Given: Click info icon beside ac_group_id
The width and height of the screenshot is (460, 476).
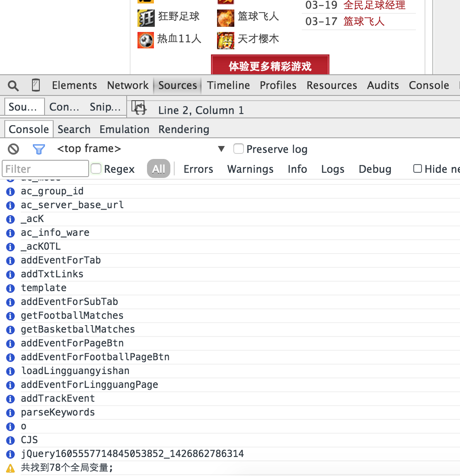Looking at the screenshot, I should click(10, 191).
